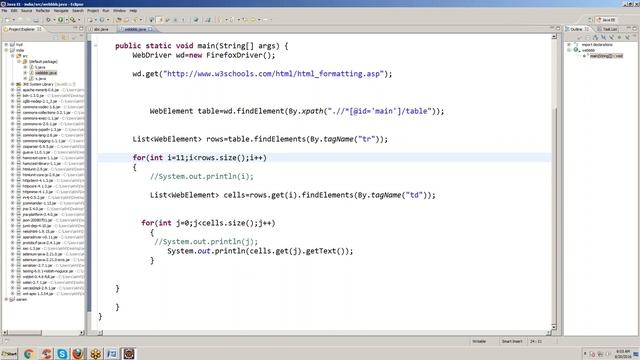
Task: Click editor scrollbar down arrow
Action: 554,327
